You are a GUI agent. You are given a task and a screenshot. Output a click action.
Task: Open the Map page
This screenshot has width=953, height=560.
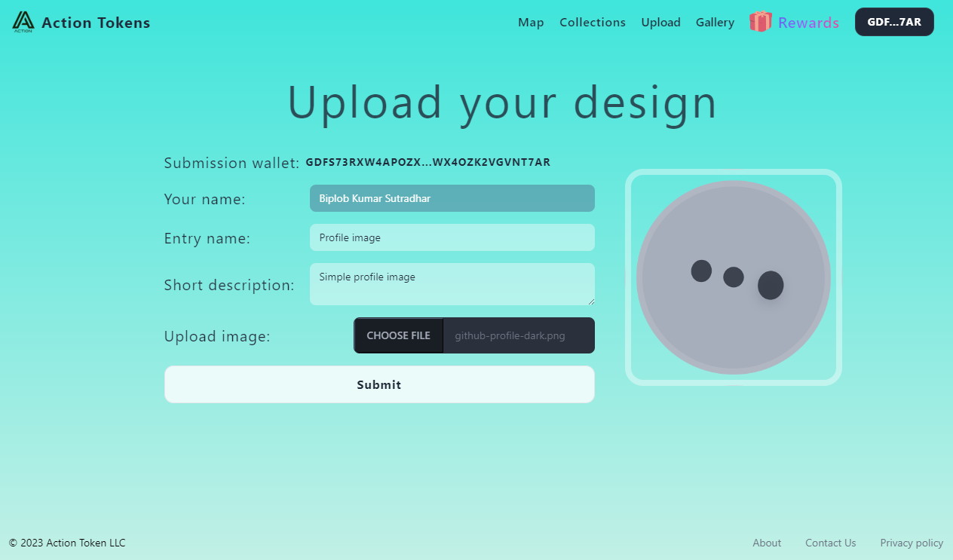tap(531, 23)
